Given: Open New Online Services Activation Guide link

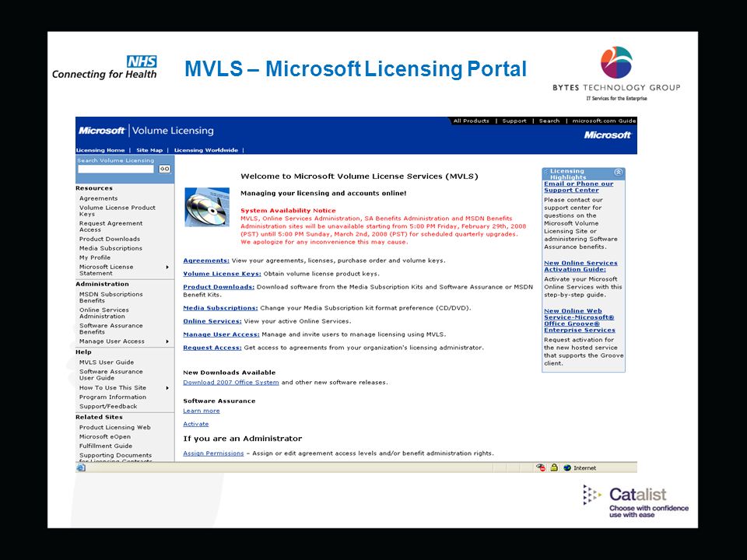Looking at the screenshot, I should tap(580, 266).
